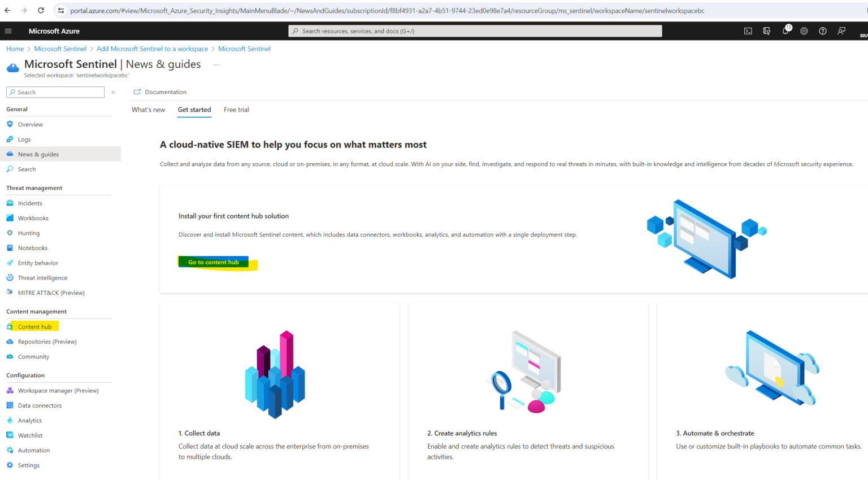The height and width of the screenshot is (480, 868).
Task: Open the Workbooks section
Action: pyautogui.click(x=34, y=217)
